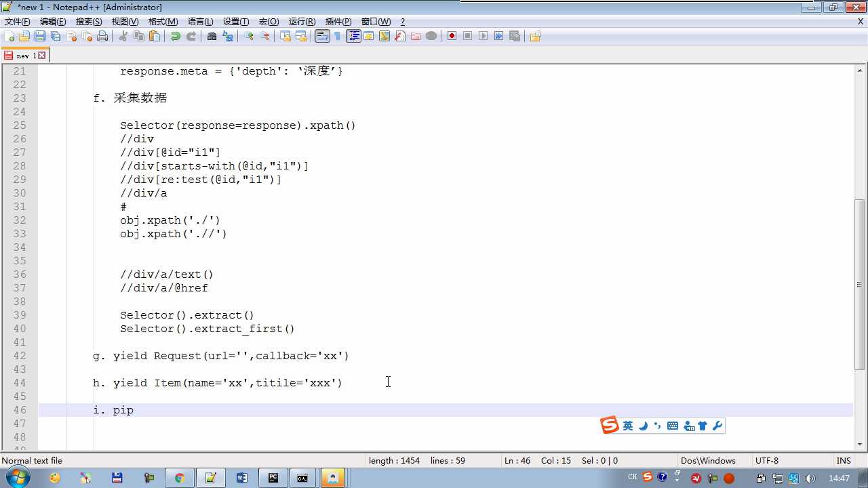Click scroll-down arrow of vertical scrollbar
Screen dimensions: 868x488
[x=860, y=445]
